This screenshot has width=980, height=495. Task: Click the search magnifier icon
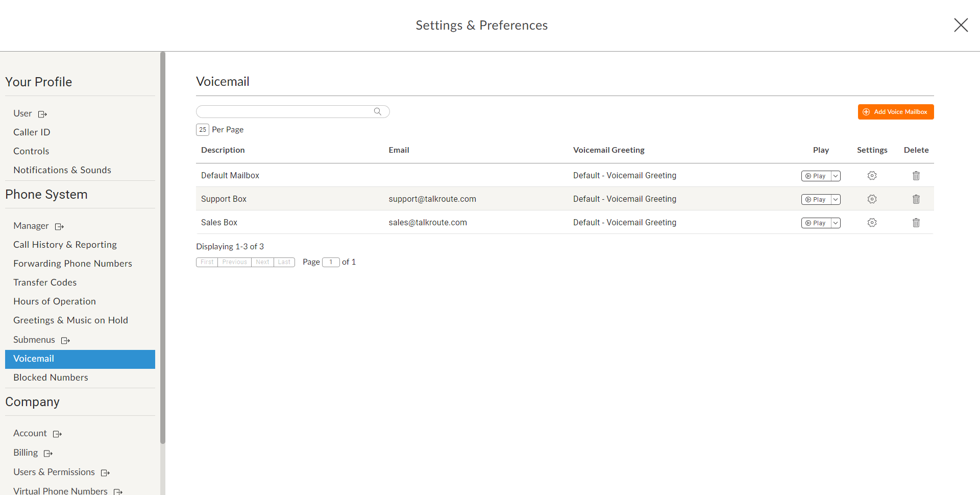coord(378,111)
